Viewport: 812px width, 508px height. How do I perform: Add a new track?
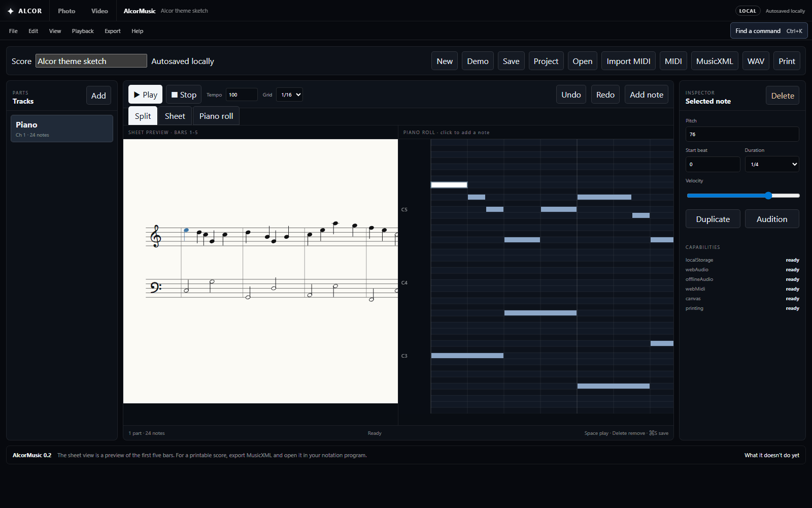(x=98, y=96)
